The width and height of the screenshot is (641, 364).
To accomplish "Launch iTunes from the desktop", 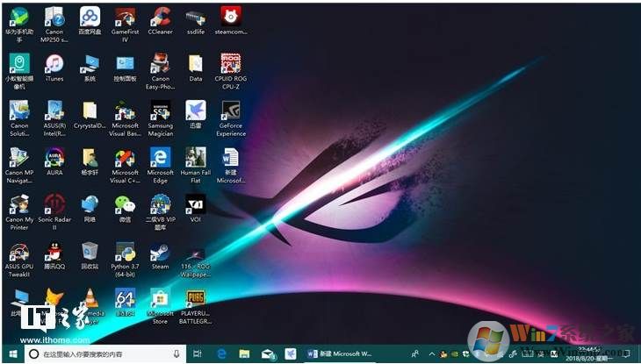I will coord(54,64).
